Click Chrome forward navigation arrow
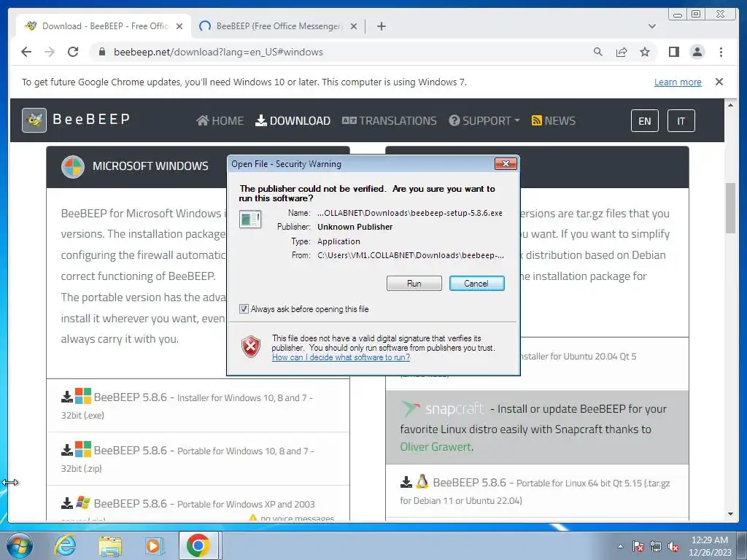Viewport: 747px width, 560px height. tap(50, 52)
